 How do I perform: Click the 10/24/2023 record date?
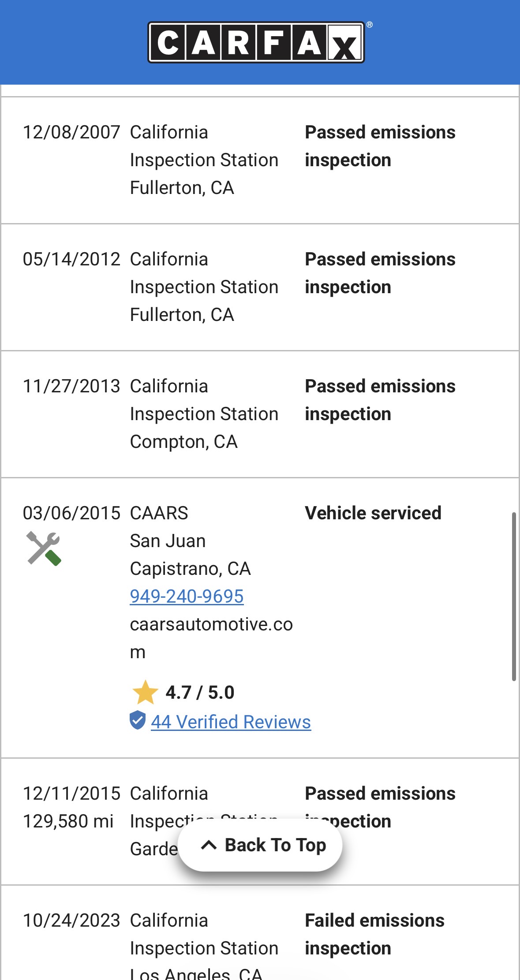[71, 920]
